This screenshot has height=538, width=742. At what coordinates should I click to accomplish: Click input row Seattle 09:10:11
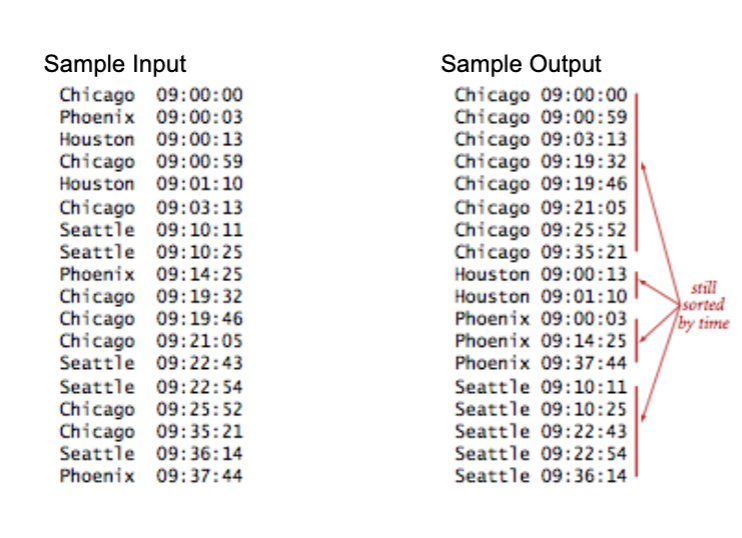(151, 229)
